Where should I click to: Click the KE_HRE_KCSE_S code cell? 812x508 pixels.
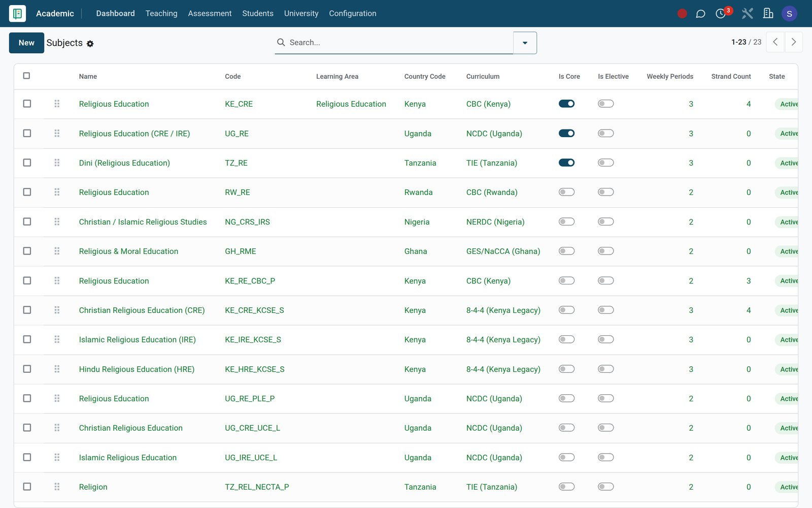point(255,369)
